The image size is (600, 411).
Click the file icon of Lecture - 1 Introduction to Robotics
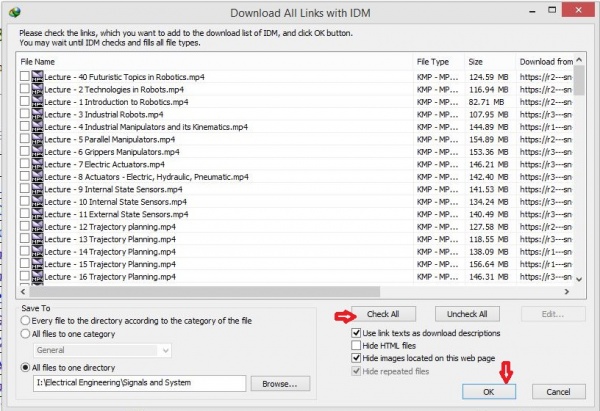tap(38, 102)
